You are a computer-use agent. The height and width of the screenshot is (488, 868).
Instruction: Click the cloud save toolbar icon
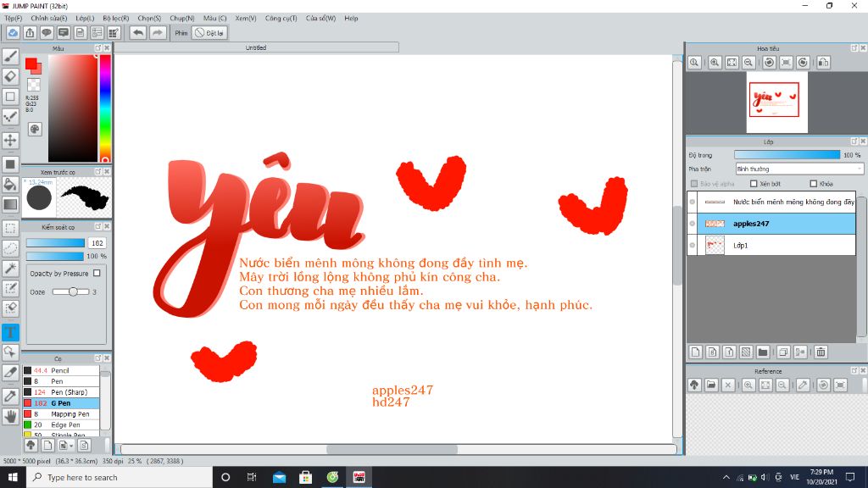(13, 33)
